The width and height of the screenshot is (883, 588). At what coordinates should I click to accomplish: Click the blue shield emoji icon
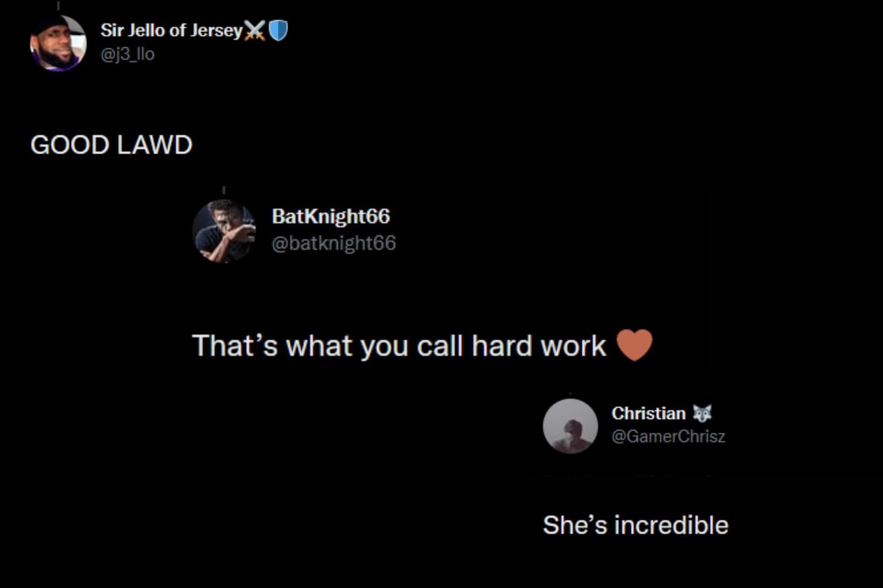pos(278,30)
